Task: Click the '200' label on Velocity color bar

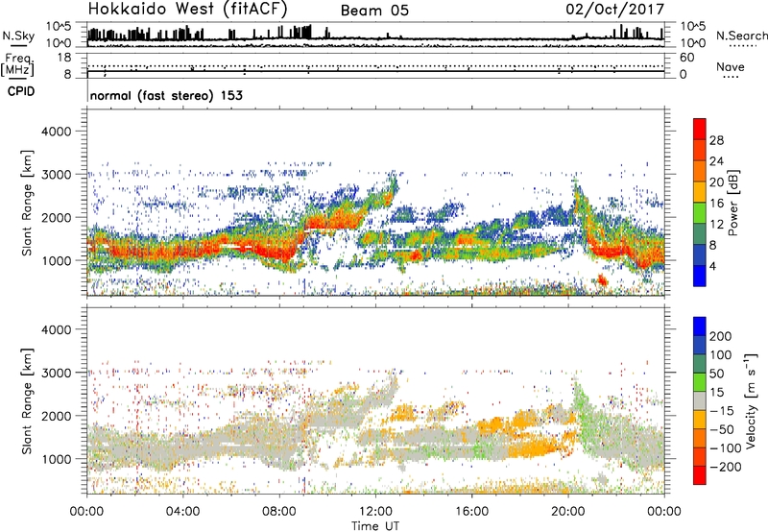Action: [721, 336]
